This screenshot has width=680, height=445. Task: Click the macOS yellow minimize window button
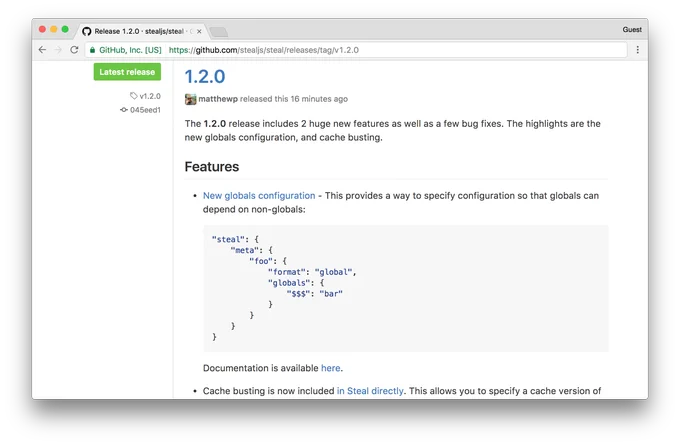54,29
